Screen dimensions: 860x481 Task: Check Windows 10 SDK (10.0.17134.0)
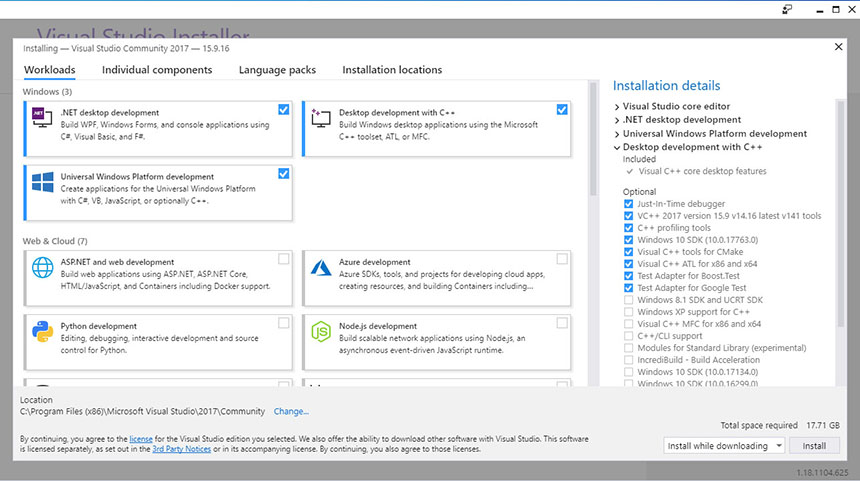click(x=629, y=372)
